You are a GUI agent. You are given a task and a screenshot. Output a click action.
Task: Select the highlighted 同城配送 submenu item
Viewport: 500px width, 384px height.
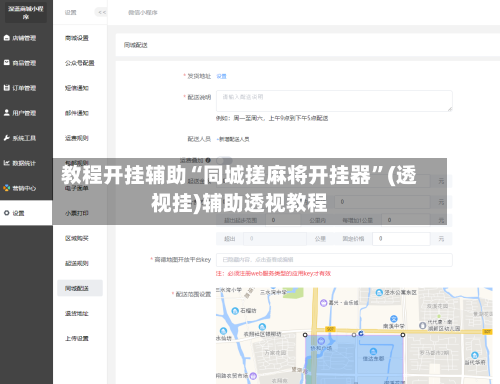(x=80, y=288)
